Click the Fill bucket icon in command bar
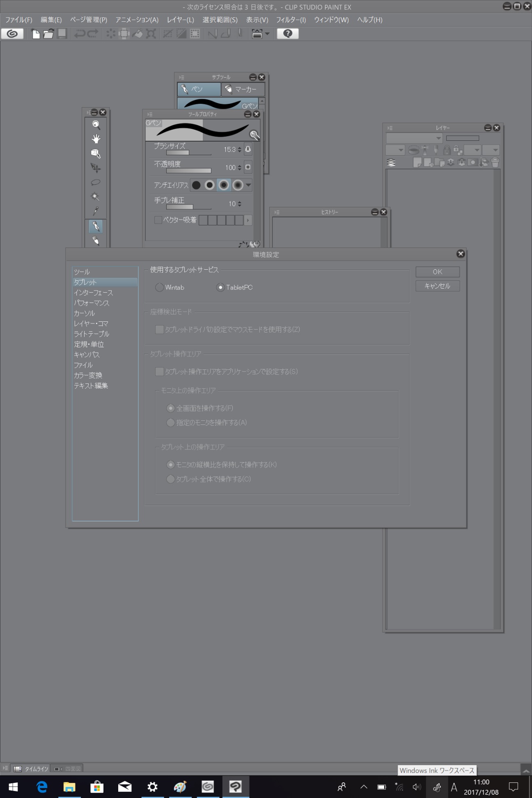Image resolution: width=532 pixels, height=798 pixels. click(138, 34)
